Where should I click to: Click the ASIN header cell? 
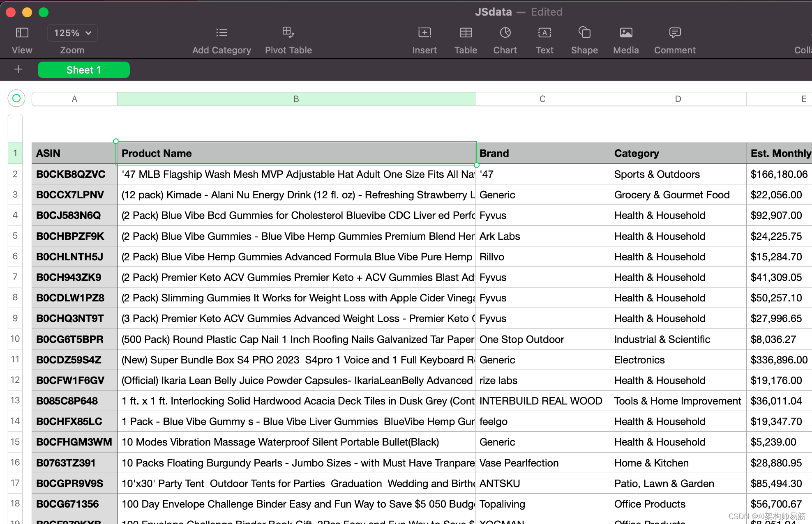pyautogui.click(x=74, y=153)
